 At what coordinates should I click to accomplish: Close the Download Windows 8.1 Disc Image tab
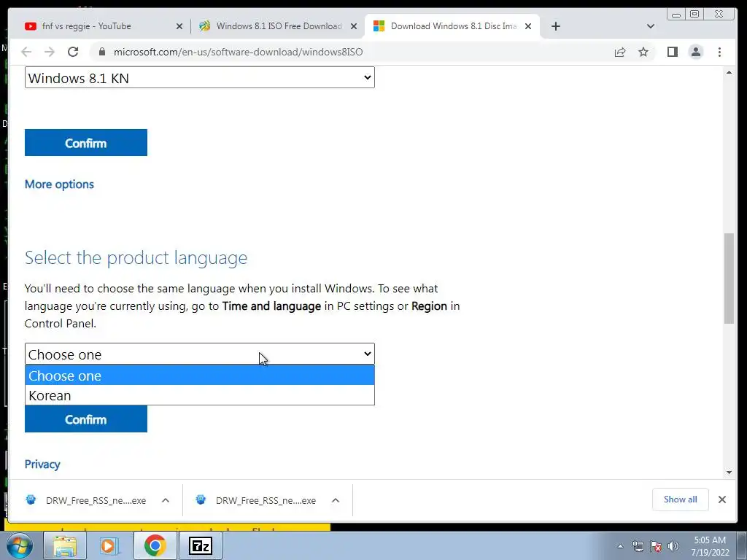coord(528,26)
